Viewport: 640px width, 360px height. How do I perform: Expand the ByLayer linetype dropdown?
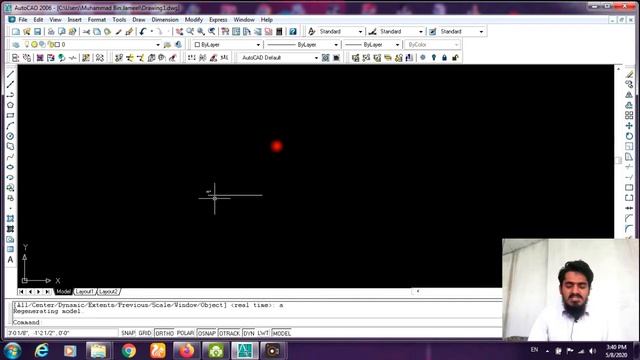point(336,44)
